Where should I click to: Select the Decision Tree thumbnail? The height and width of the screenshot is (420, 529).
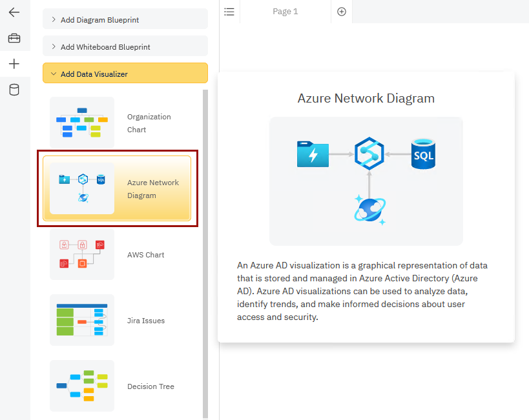point(82,386)
